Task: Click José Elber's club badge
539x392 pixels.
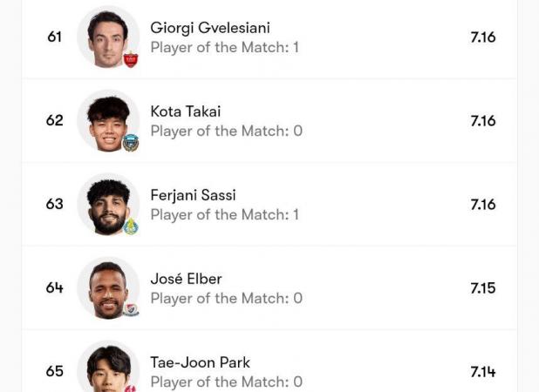Action: click(131, 310)
